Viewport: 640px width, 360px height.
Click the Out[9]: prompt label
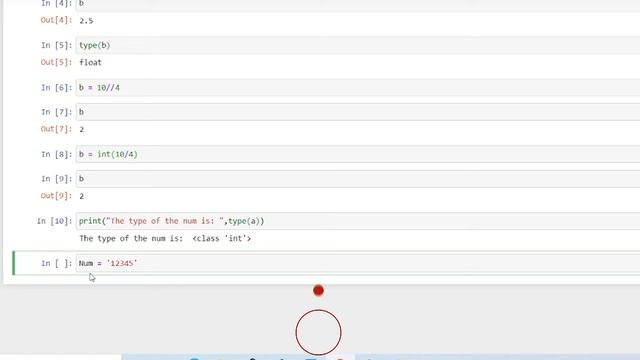(x=56, y=196)
